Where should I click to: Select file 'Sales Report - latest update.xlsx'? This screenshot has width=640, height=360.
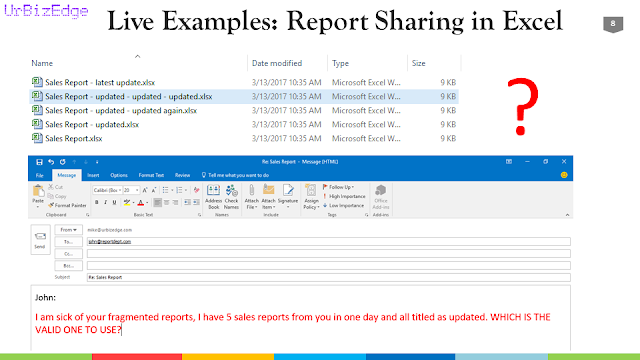tap(100, 82)
